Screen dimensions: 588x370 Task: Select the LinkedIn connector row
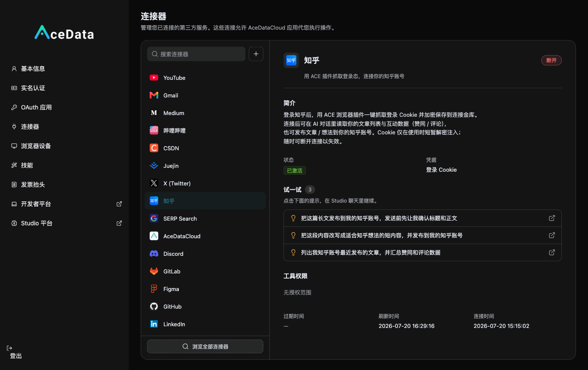tap(205, 324)
